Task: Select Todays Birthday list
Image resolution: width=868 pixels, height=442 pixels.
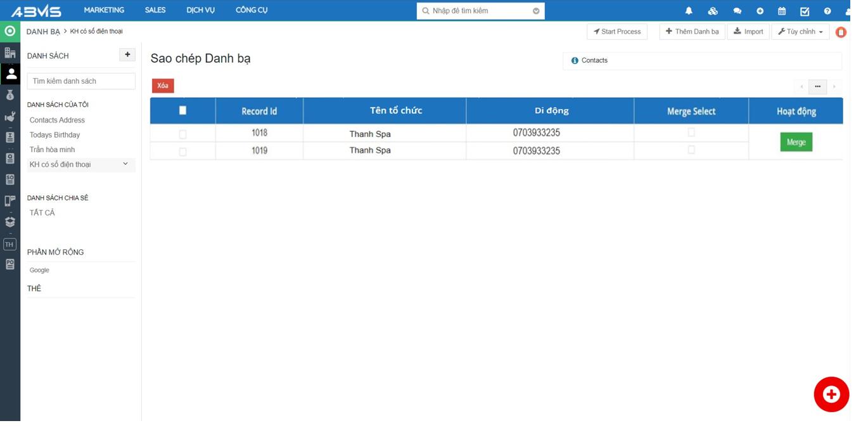Action: pos(54,135)
